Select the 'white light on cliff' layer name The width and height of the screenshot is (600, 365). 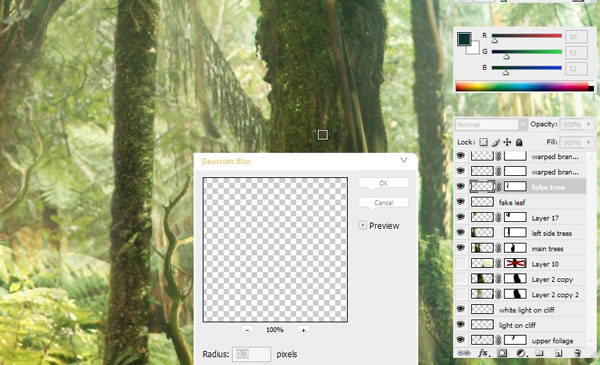(527, 310)
